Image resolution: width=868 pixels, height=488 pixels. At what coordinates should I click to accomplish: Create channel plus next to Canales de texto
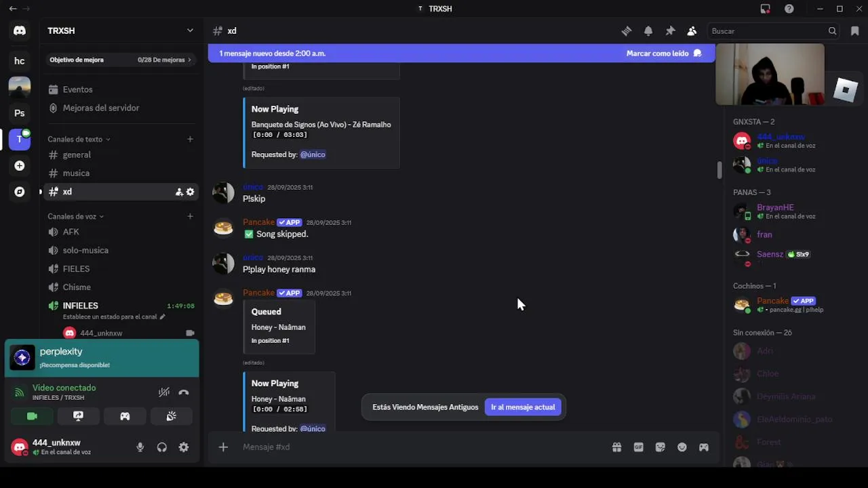coord(190,139)
